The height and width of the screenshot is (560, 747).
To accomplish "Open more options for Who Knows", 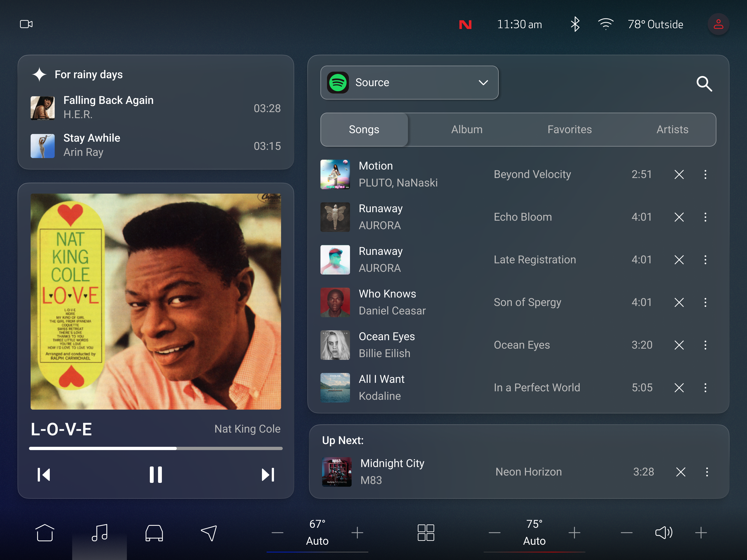I will point(705,302).
